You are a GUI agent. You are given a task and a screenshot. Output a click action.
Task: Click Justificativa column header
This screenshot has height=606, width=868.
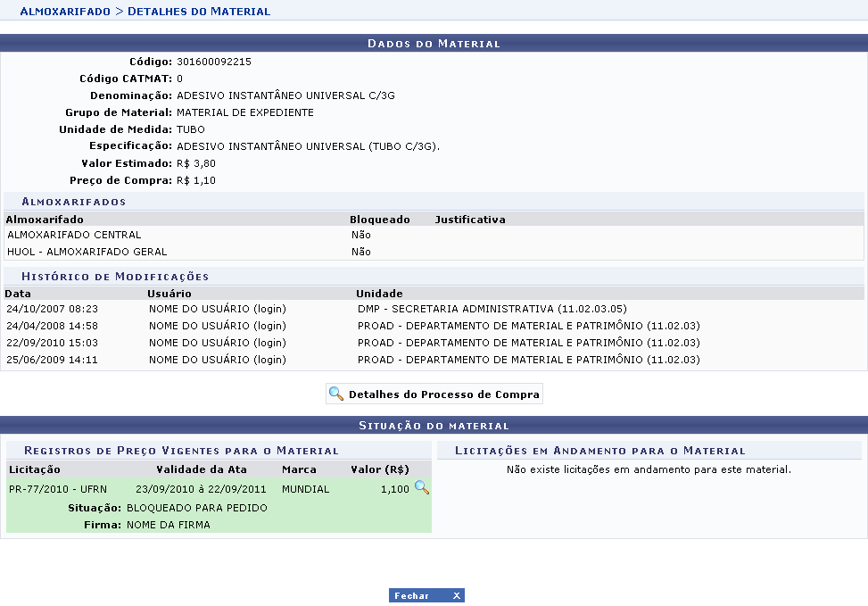(470, 220)
